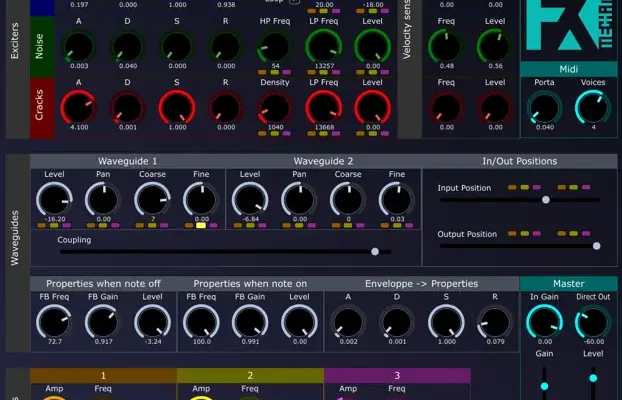Toggle orange mod slot under Noise HP Freq
The height and width of the screenshot is (400, 622).
pyautogui.click(x=262, y=72)
